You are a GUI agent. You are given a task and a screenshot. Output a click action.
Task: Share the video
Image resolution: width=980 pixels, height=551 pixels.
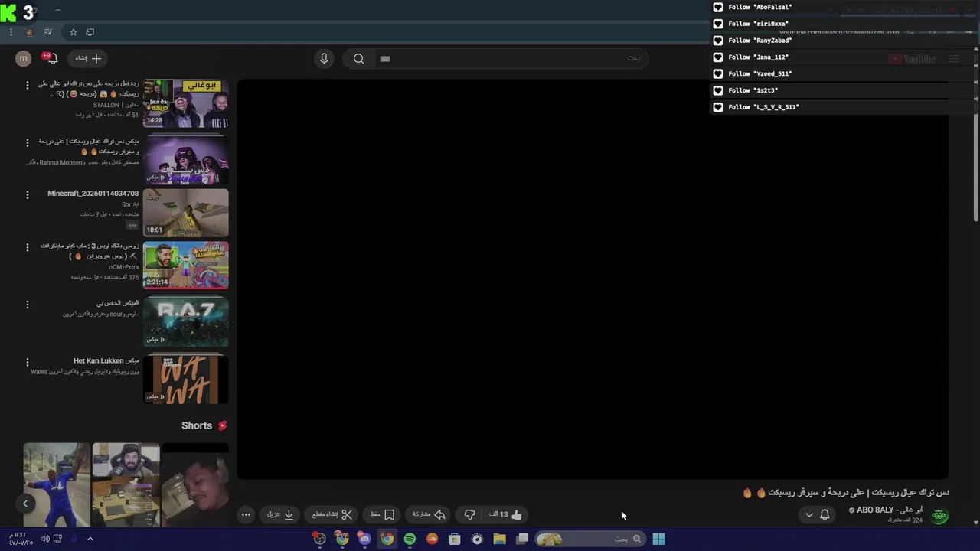(x=429, y=515)
